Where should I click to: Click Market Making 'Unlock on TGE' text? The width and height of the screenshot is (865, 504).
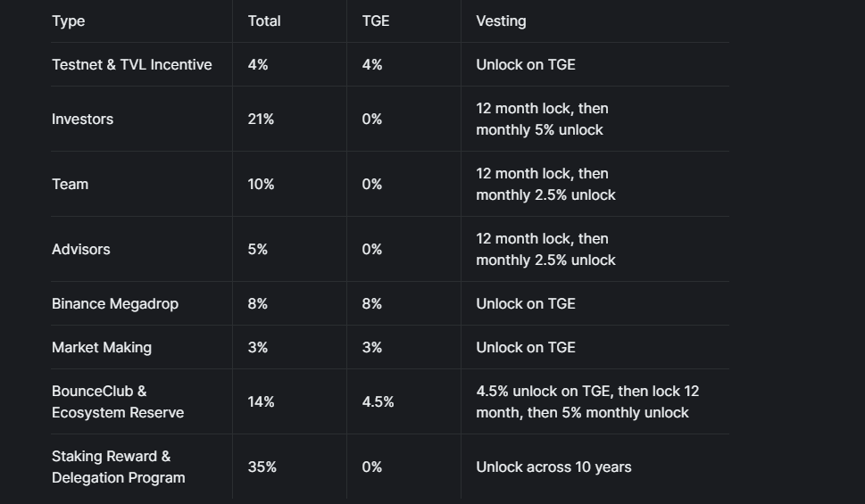(526, 347)
